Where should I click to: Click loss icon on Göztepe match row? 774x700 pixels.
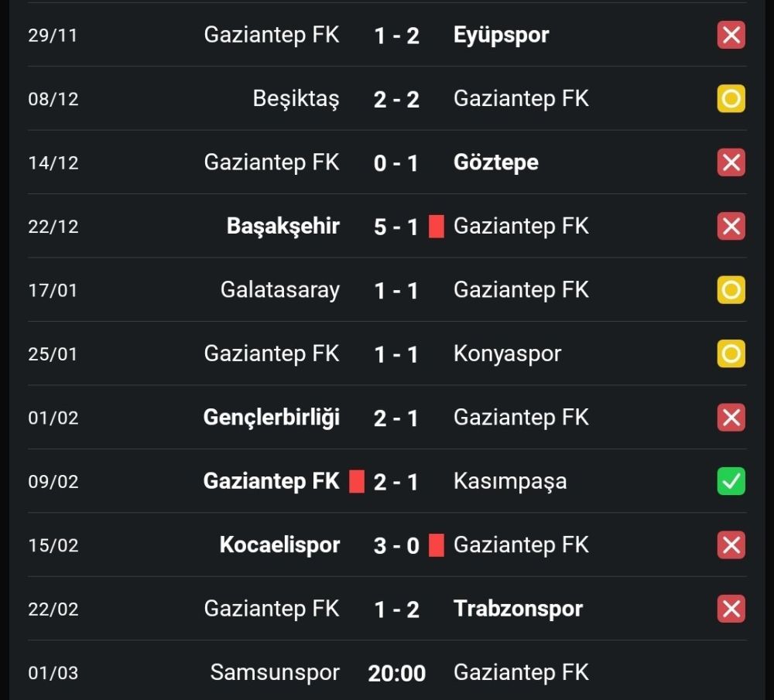click(731, 162)
